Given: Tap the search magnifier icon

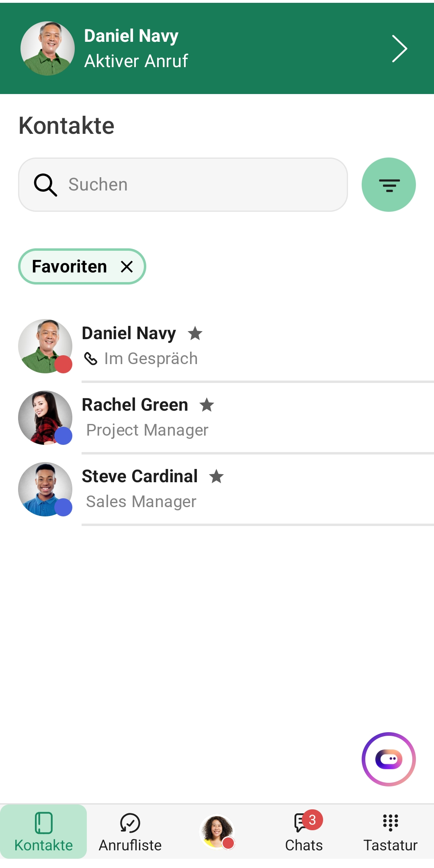Looking at the screenshot, I should pos(45,185).
